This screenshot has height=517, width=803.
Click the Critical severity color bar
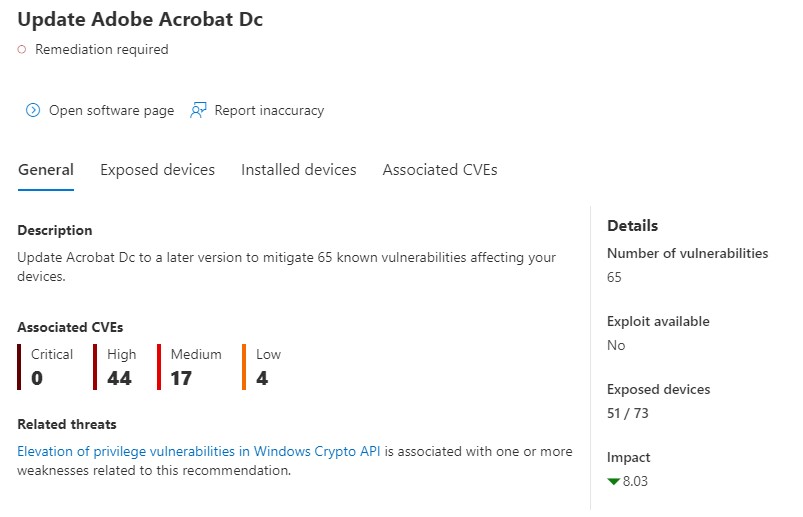20,366
